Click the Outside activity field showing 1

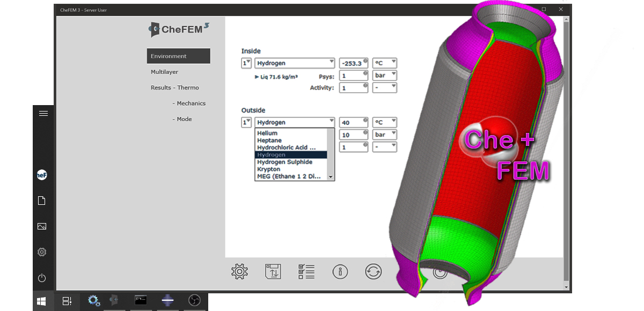pos(354,147)
